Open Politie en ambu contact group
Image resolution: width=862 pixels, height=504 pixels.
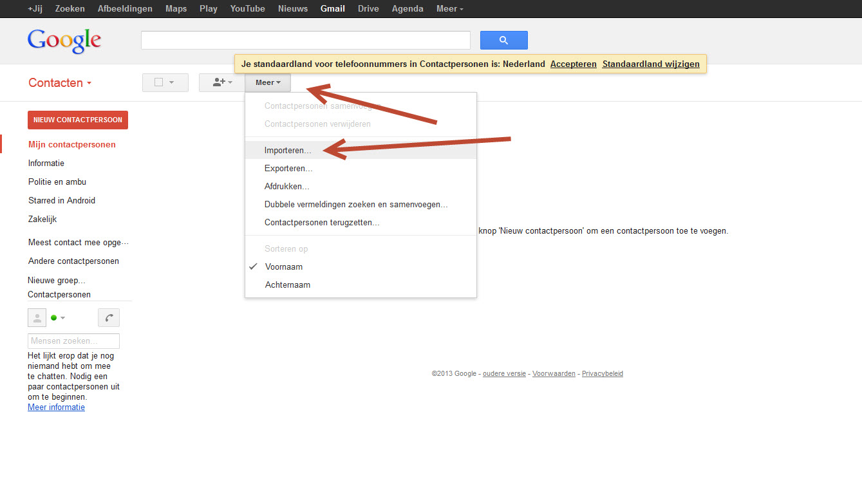[x=57, y=182]
